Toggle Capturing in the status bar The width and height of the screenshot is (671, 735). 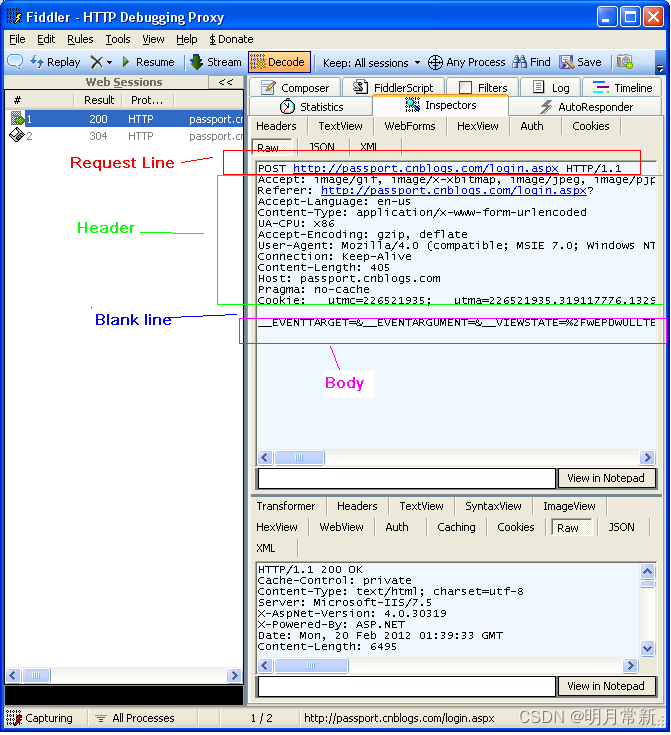[40, 718]
